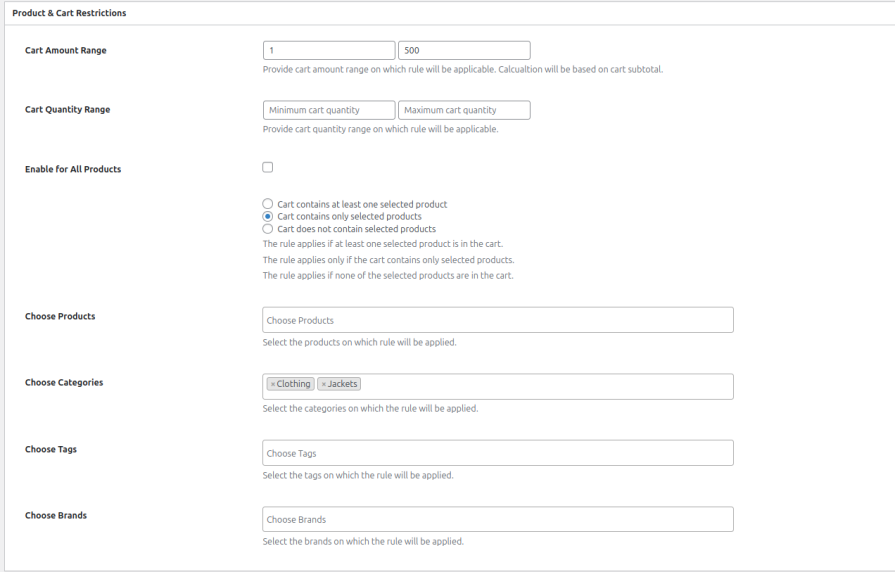Click the Cart Amount Range label
The image size is (895, 572).
pyautogui.click(x=65, y=50)
